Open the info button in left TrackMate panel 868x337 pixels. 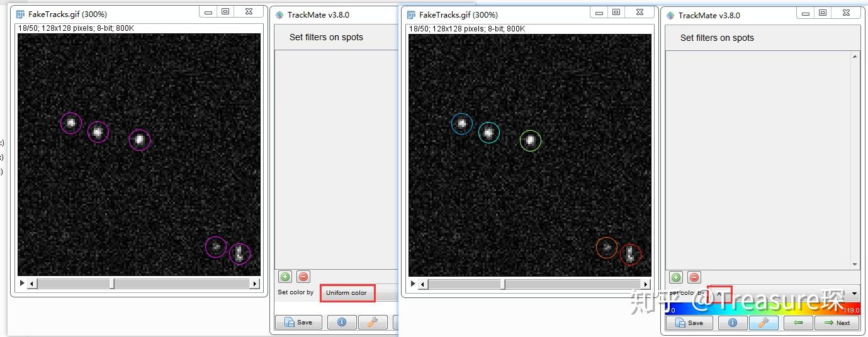click(341, 322)
